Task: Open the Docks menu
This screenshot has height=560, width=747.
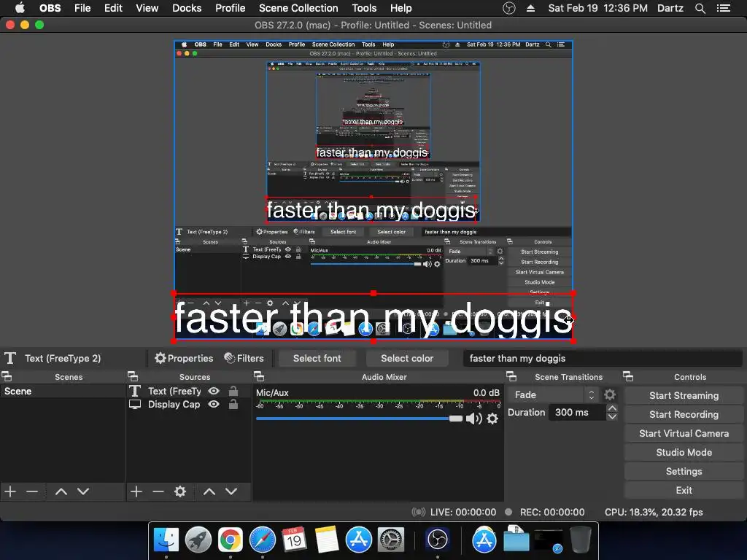Action: click(187, 8)
